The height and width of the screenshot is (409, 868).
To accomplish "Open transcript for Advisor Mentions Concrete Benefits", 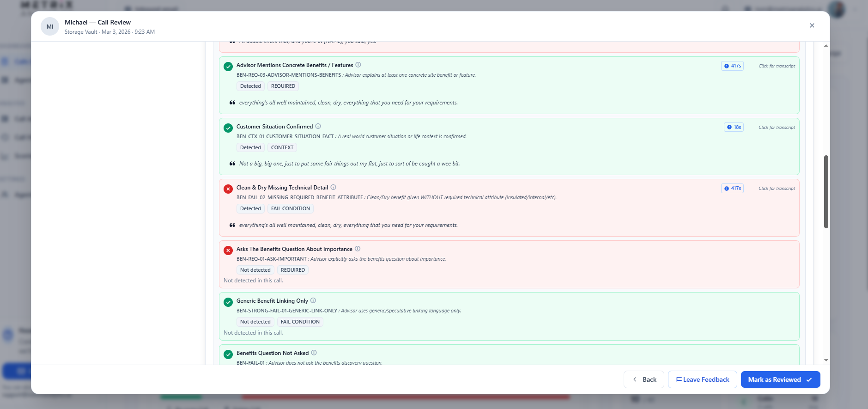I will tap(777, 66).
